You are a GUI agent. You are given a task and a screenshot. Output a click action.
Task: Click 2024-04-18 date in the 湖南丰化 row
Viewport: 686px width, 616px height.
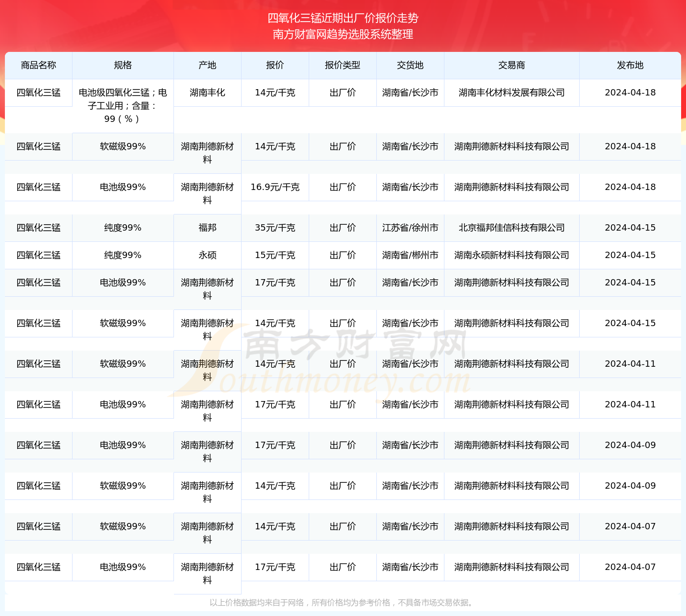click(x=630, y=93)
